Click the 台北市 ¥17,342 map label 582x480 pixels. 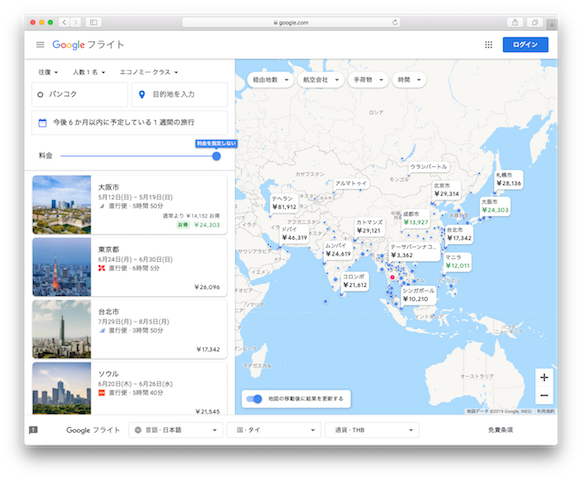tap(459, 234)
